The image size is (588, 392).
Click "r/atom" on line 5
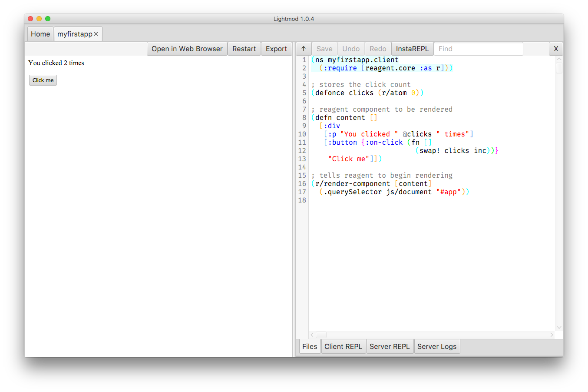click(x=394, y=93)
